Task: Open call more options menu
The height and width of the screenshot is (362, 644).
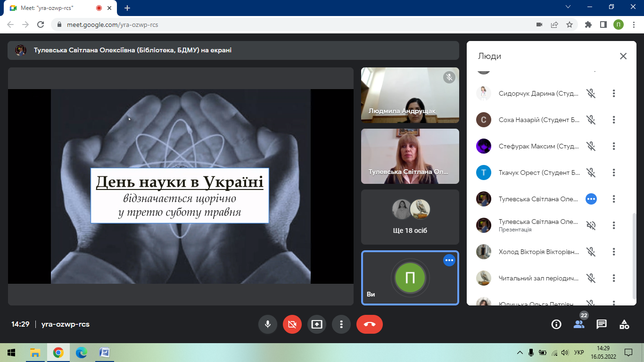Action: tap(341, 324)
